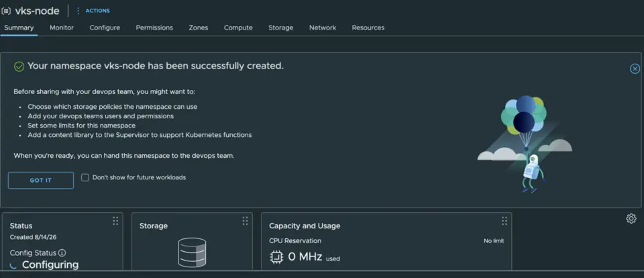Viewport: 644px width, 278px height.
Task: Click the 'CPU Reservation' label
Action: [x=295, y=240]
